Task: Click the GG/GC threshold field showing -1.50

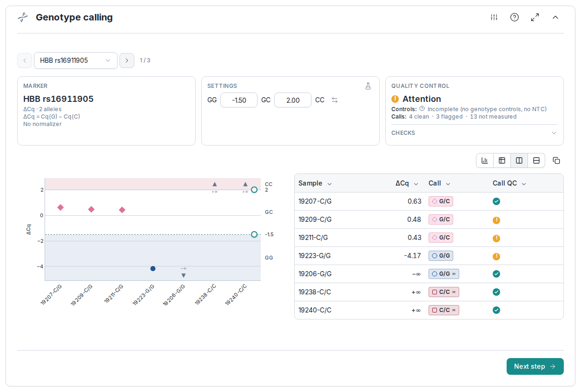Action: click(x=239, y=100)
